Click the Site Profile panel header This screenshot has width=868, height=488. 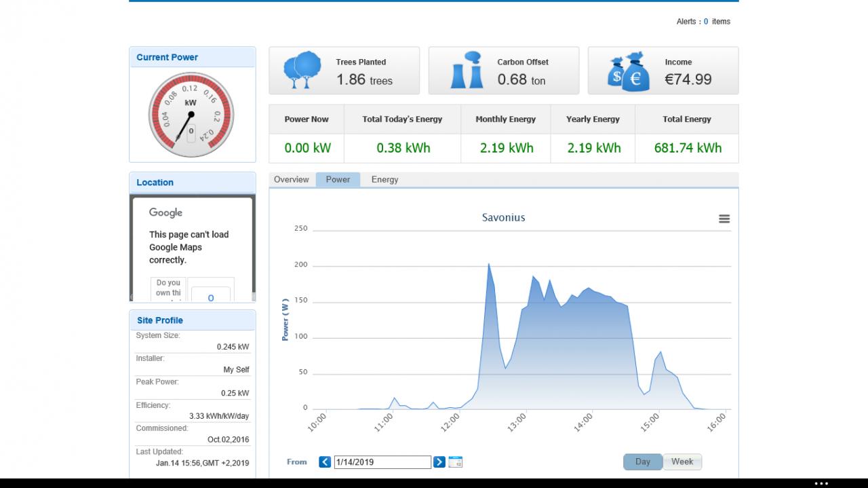coord(193,320)
